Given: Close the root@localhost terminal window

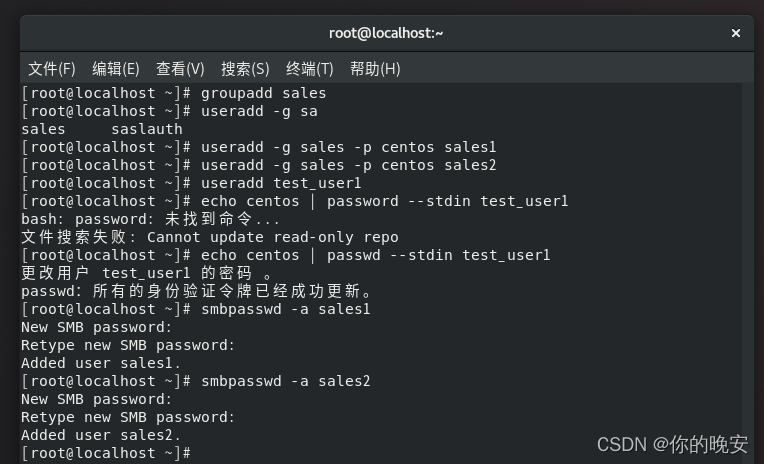Looking at the screenshot, I should pos(736,33).
